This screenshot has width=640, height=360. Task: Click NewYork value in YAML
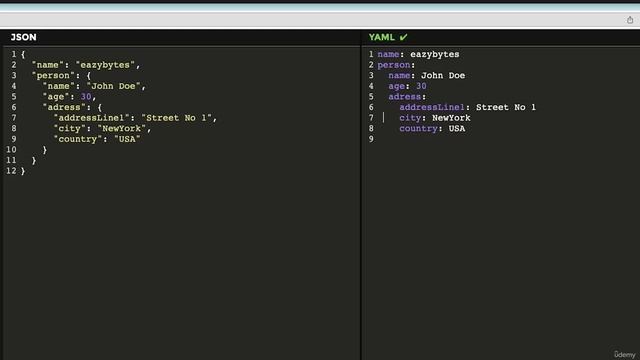(451, 118)
